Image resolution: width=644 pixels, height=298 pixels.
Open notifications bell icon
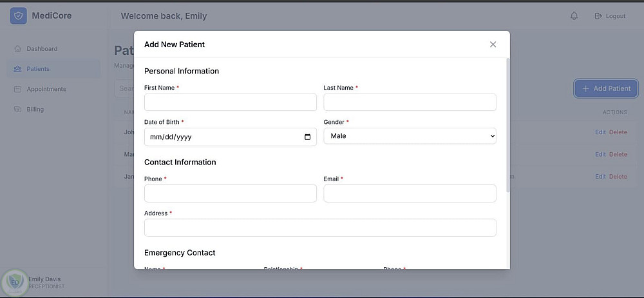point(574,16)
